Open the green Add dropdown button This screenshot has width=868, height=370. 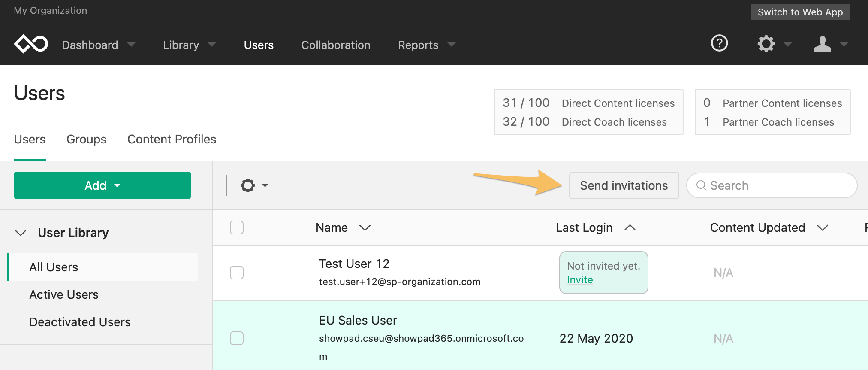click(102, 185)
